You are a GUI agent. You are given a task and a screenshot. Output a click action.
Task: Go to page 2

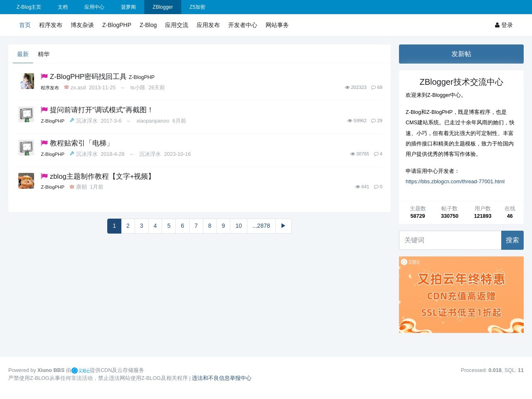[128, 226]
